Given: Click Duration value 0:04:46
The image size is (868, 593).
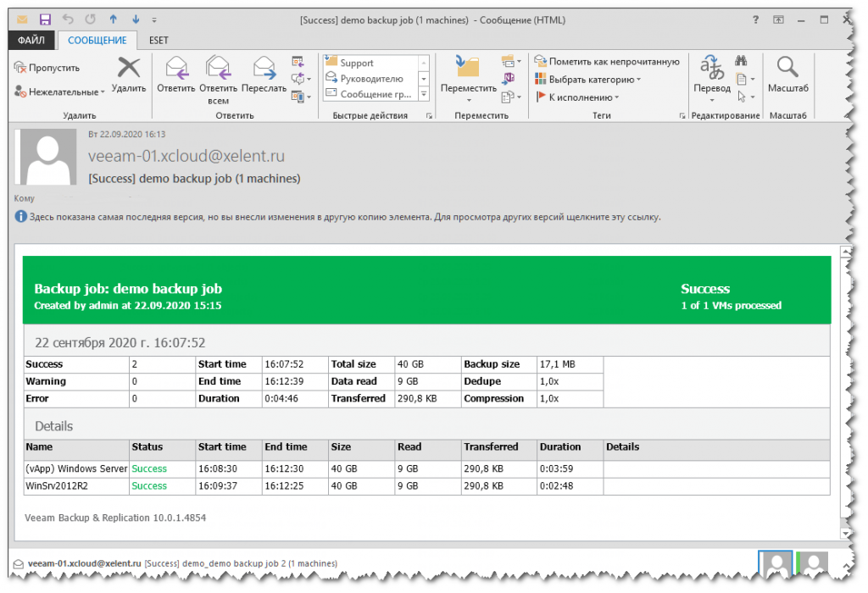Looking at the screenshot, I should 281,399.
